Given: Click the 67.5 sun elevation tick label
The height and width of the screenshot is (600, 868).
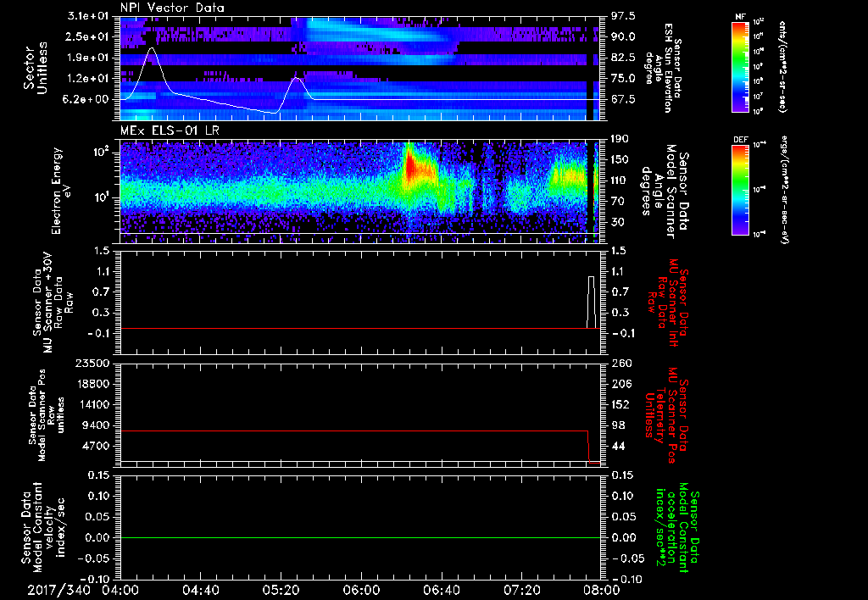Looking at the screenshot, I should [x=623, y=99].
